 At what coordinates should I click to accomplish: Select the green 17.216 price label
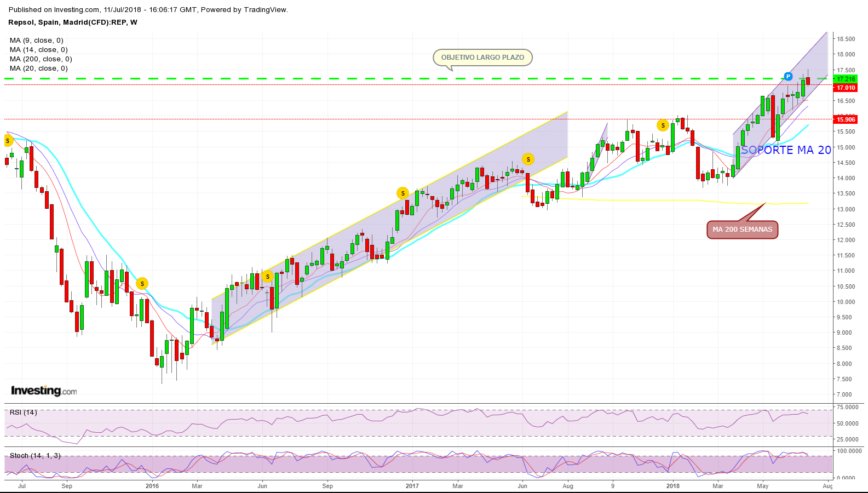coord(846,79)
